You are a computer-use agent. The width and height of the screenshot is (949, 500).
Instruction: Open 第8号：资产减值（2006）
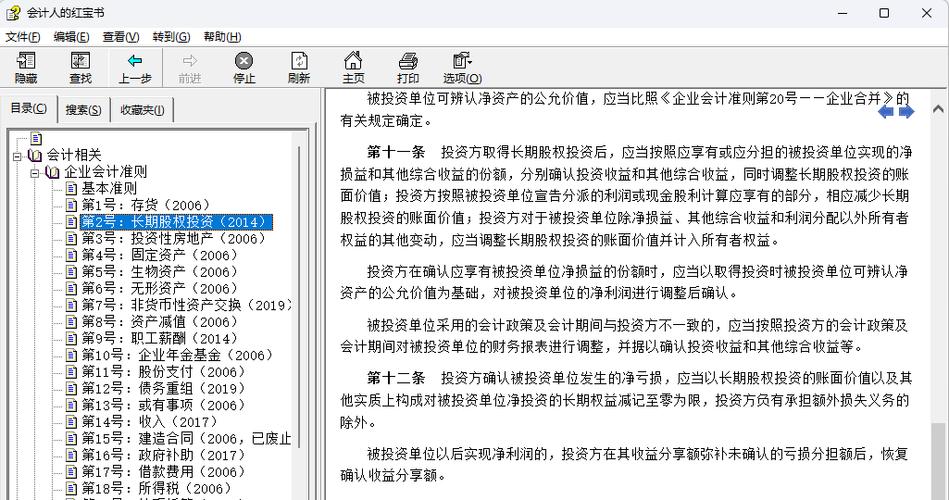(x=160, y=322)
